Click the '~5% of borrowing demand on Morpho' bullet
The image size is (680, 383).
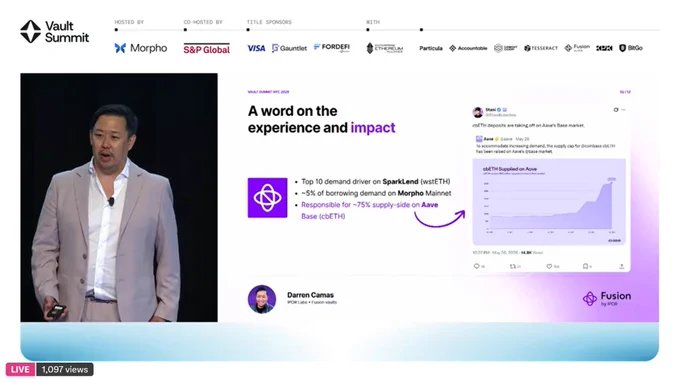coord(376,193)
